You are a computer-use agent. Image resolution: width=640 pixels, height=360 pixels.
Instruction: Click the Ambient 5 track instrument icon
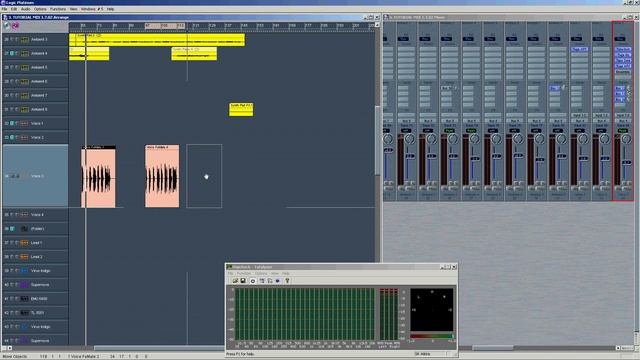click(24, 67)
